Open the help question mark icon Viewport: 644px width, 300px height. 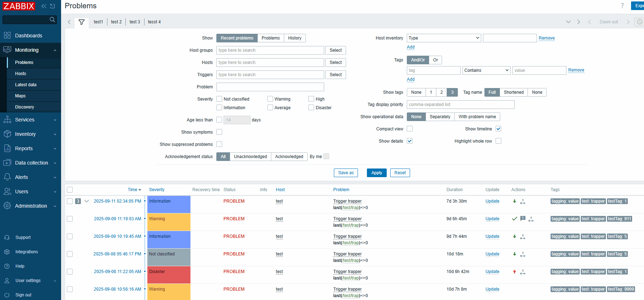tap(622, 6)
